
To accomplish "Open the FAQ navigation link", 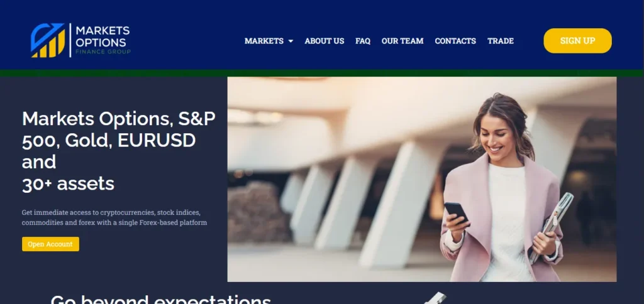I will [x=363, y=41].
